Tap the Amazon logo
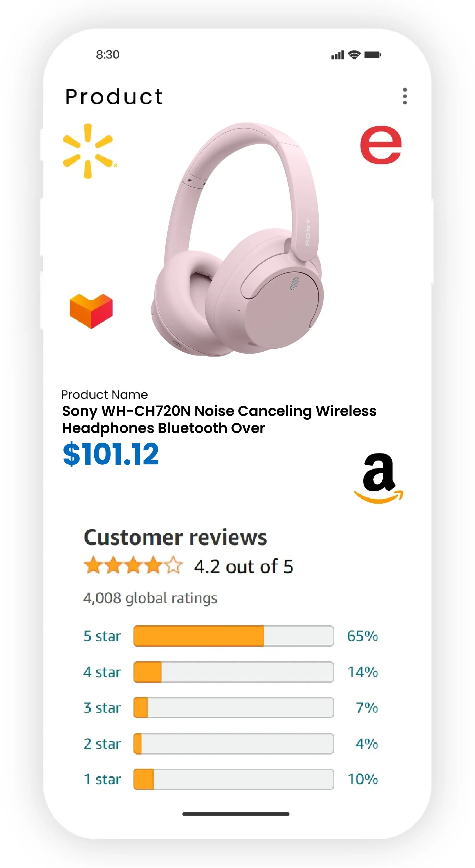The width and height of the screenshot is (475, 868). (x=379, y=478)
